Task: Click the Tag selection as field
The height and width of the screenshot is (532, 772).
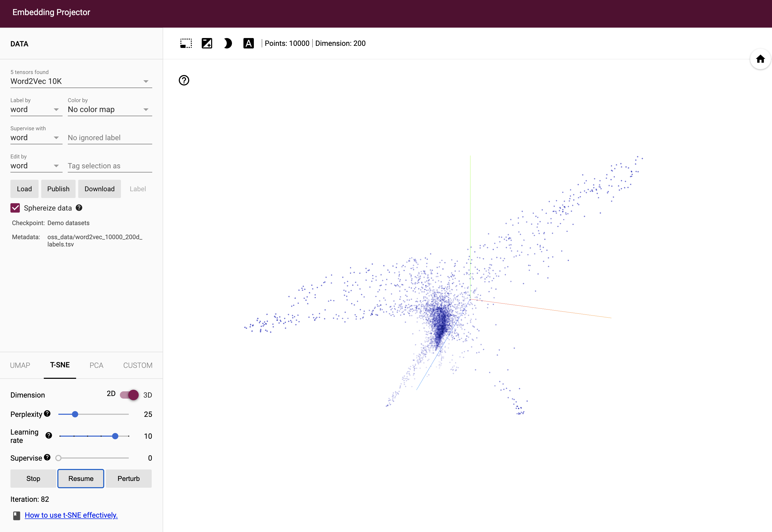Action: point(110,166)
